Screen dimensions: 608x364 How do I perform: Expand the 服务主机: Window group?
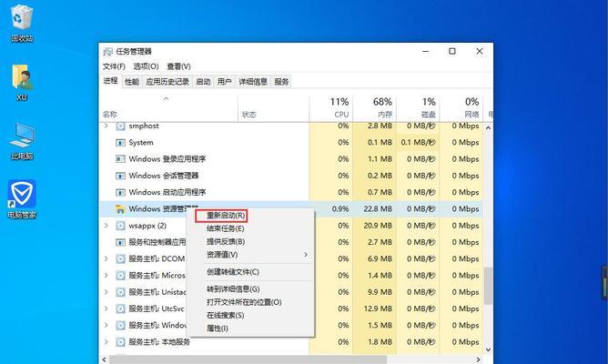tap(106, 325)
